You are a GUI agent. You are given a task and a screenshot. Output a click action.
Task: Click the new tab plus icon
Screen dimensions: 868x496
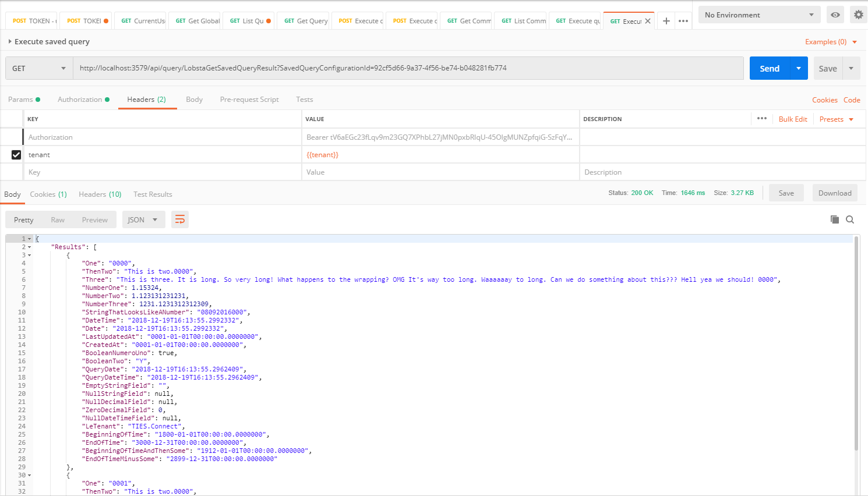(x=666, y=21)
